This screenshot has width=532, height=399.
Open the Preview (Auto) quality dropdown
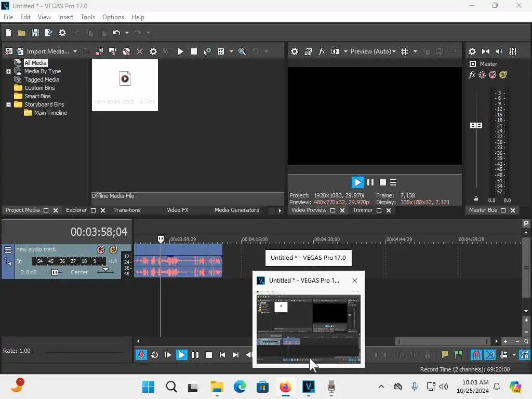(x=373, y=51)
